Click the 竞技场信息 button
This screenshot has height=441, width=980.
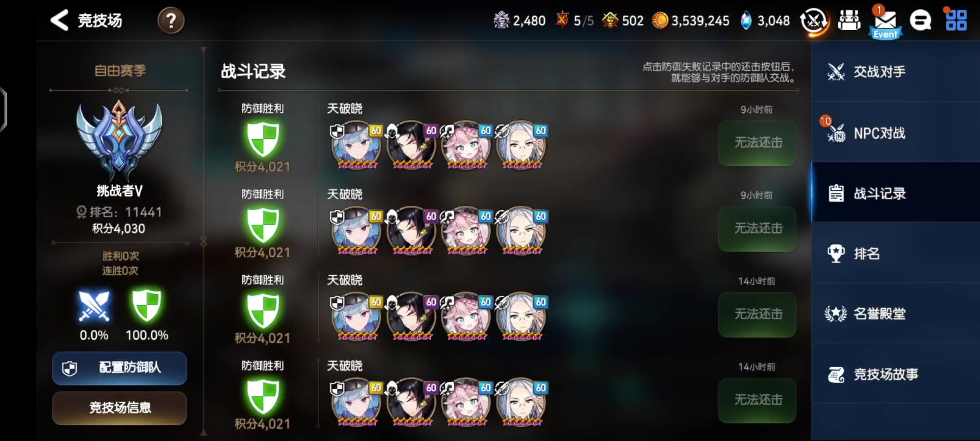tap(120, 408)
